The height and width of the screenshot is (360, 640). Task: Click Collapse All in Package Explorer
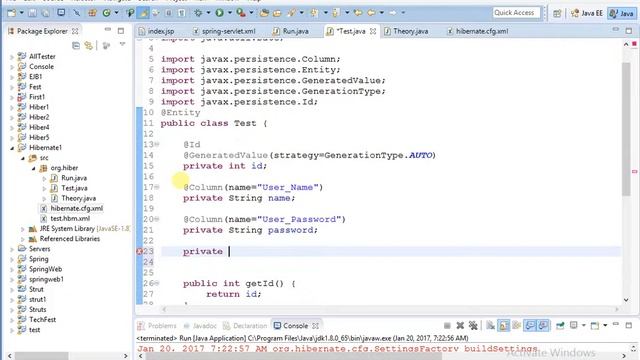(76, 46)
